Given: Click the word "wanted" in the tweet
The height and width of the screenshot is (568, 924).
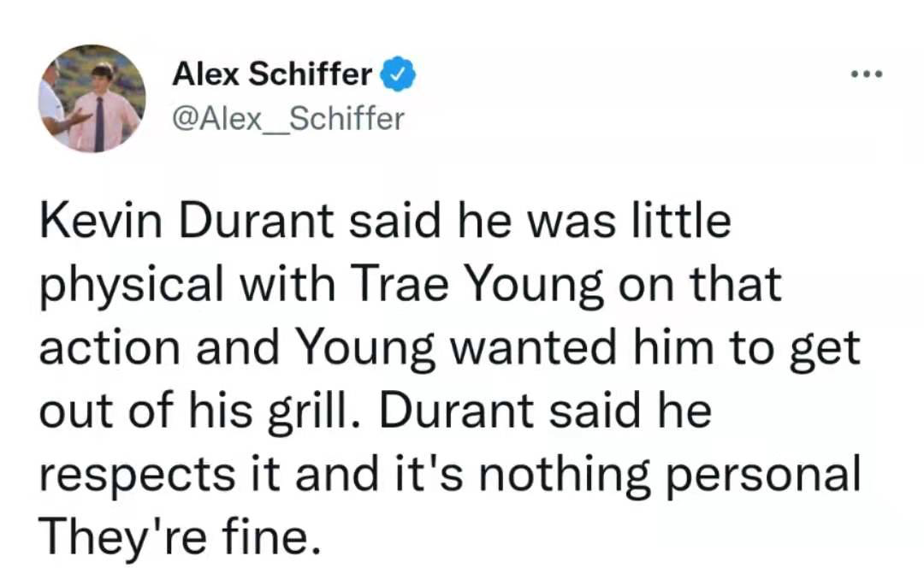Looking at the screenshot, I should [x=534, y=347].
